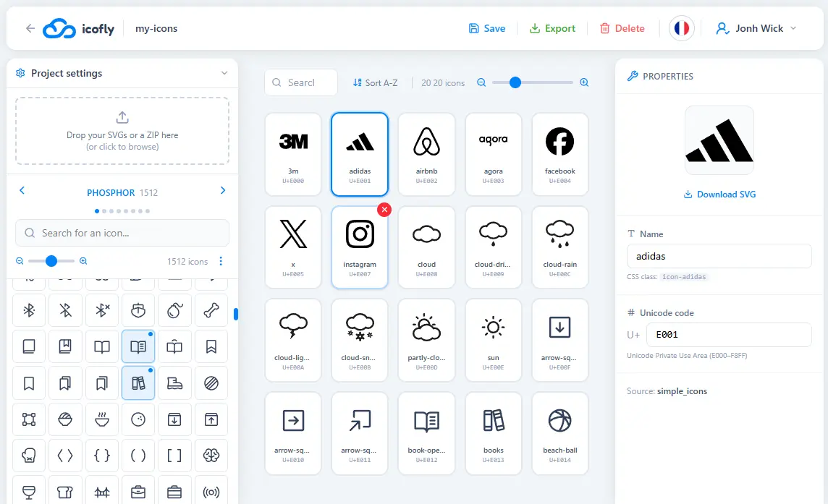Adjust the library icon size slider

[x=51, y=261]
